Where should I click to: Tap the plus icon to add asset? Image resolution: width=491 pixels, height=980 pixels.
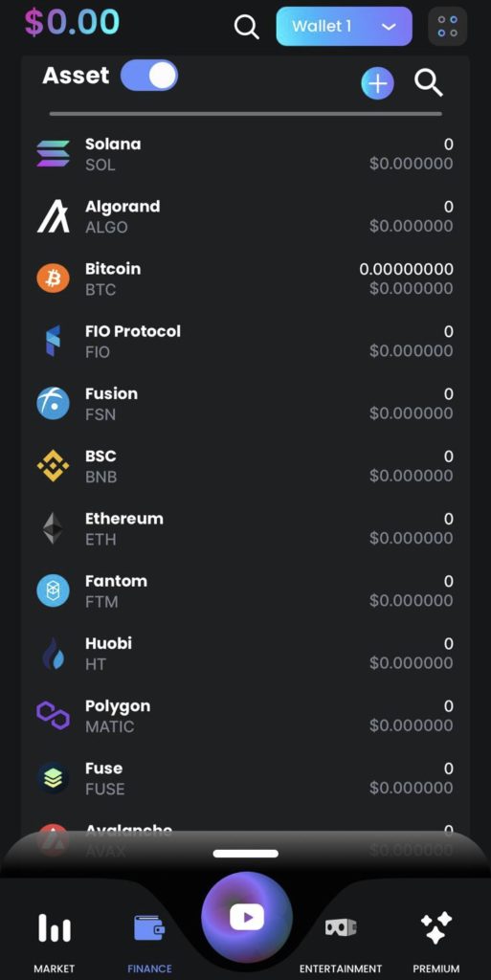coord(377,83)
